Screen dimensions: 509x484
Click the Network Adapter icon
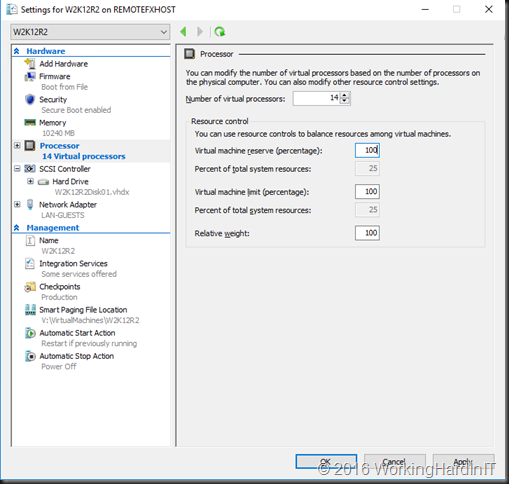[30, 204]
